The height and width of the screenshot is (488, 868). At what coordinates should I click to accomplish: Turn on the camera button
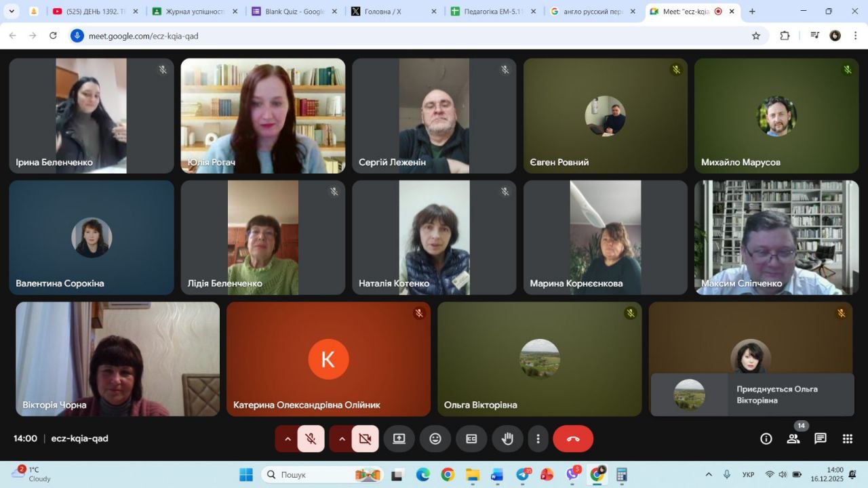click(365, 439)
